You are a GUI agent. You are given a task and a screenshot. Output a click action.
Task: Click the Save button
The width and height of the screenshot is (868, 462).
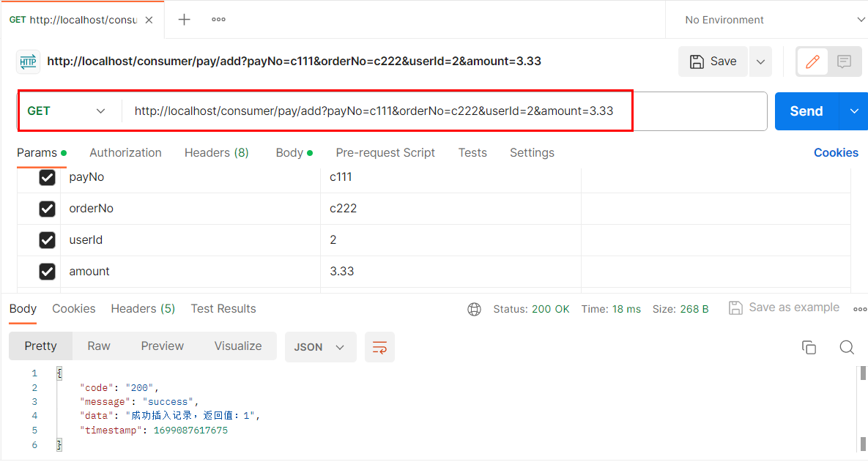713,62
